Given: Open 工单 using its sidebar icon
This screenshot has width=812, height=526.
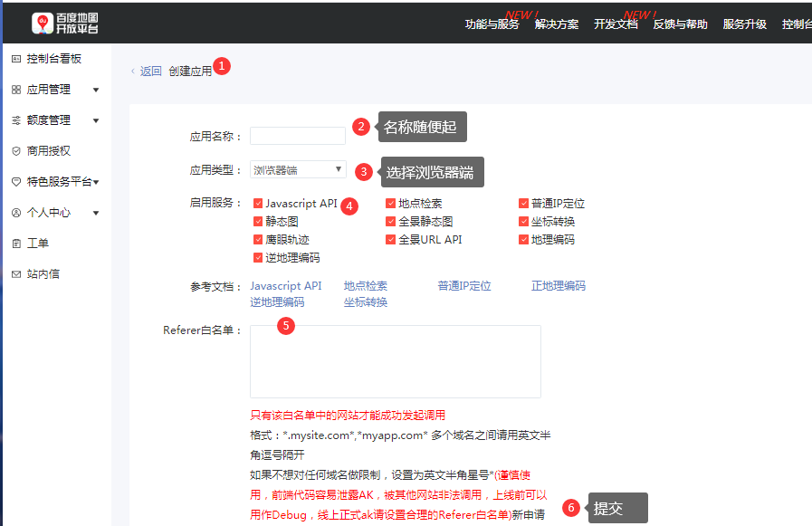Looking at the screenshot, I should point(15,243).
